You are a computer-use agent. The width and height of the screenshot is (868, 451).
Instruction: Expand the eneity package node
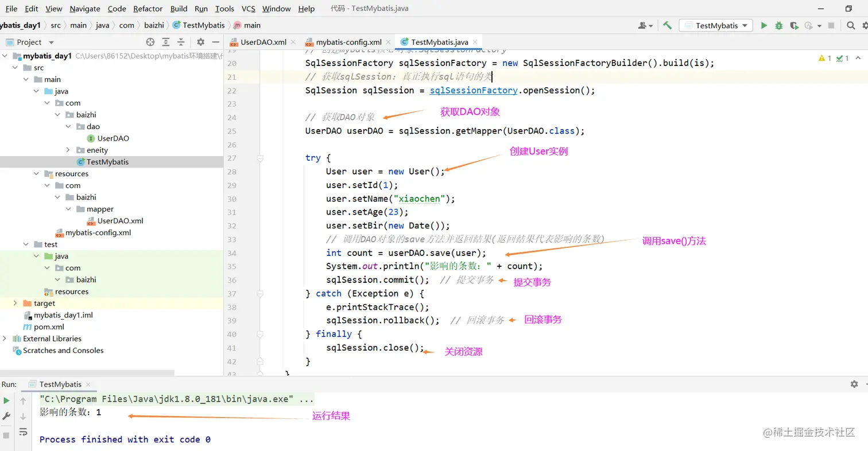(x=69, y=150)
